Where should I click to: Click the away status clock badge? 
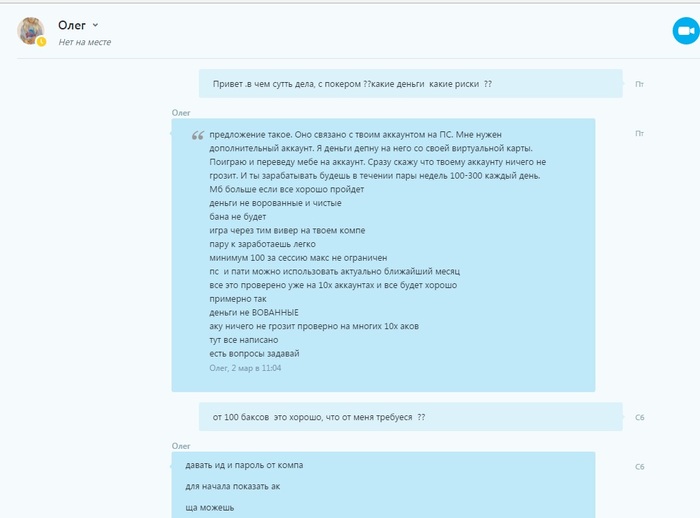[x=41, y=42]
